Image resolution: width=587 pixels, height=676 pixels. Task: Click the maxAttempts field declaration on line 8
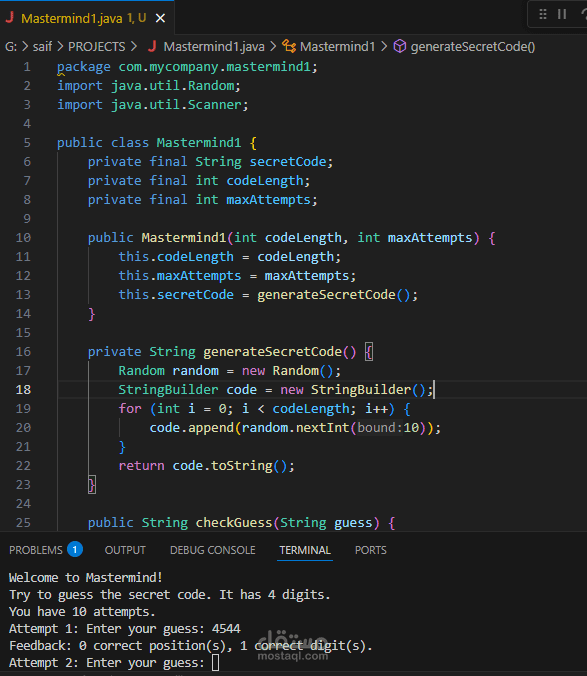268,200
